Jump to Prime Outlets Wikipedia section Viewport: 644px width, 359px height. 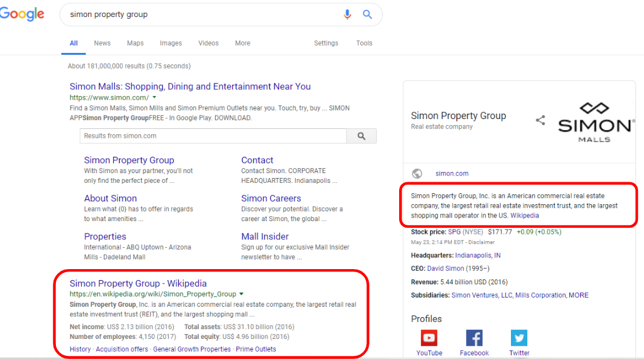(256, 349)
